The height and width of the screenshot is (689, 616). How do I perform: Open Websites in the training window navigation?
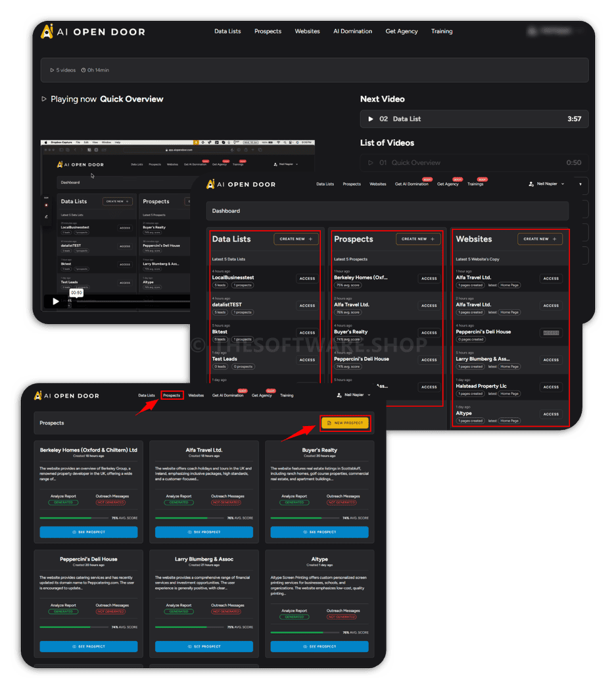click(307, 31)
